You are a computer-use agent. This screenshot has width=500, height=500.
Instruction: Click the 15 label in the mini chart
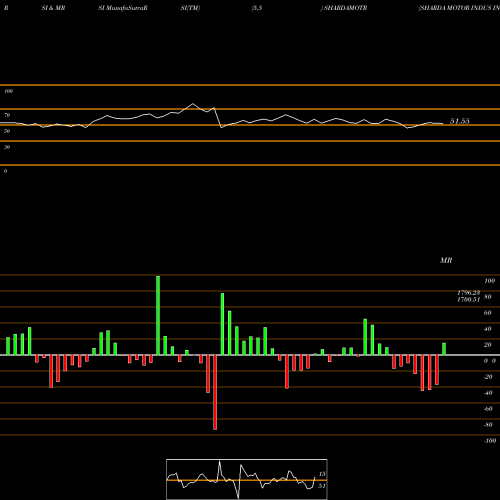[x=322, y=474]
